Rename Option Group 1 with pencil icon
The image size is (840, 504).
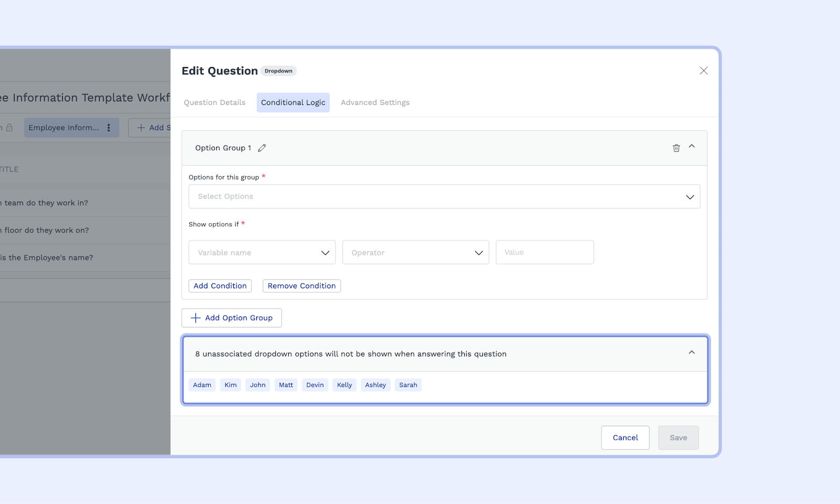pos(262,148)
